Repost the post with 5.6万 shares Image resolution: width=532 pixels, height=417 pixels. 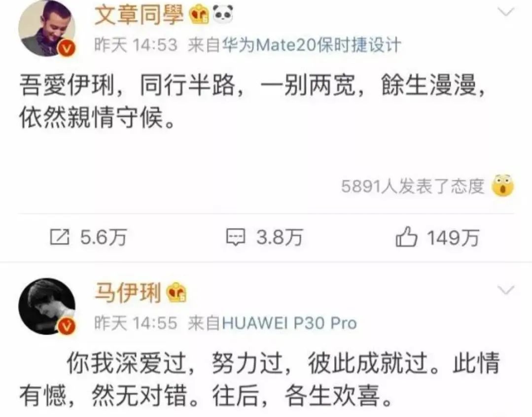(x=88, y=237)
